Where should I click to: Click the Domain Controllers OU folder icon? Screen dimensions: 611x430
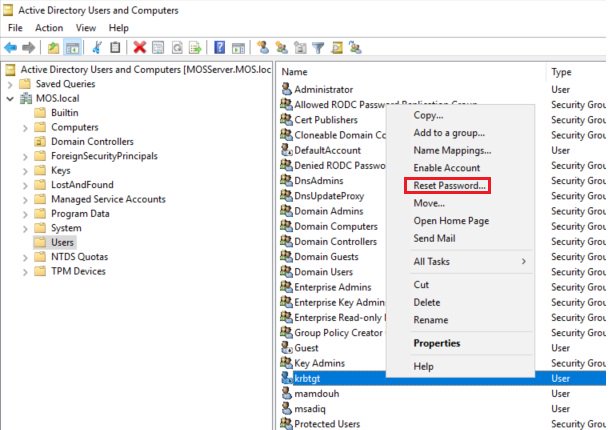[40, 141]
